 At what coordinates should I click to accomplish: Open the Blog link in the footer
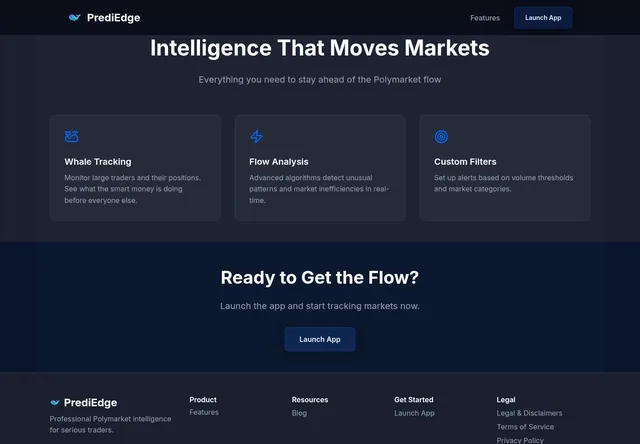coord(299,413)
